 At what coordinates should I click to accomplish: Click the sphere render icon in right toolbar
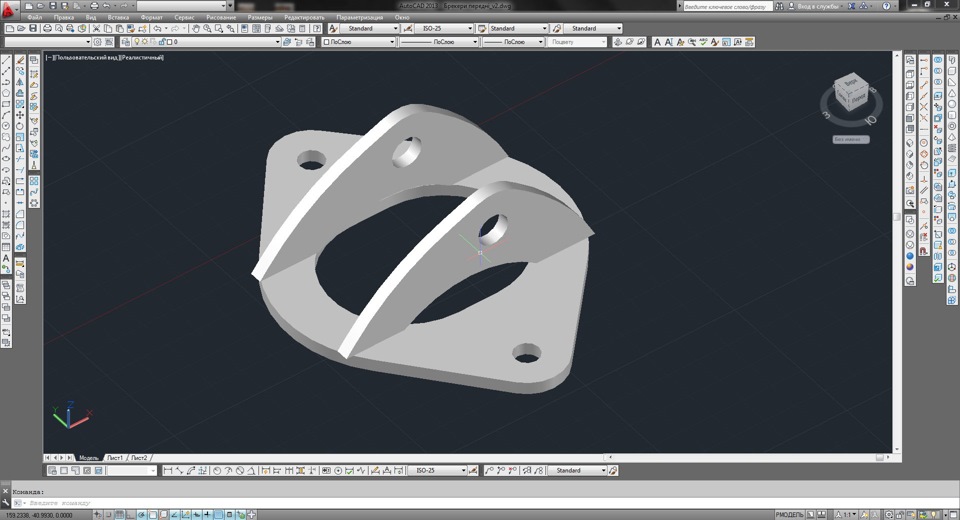910,255
